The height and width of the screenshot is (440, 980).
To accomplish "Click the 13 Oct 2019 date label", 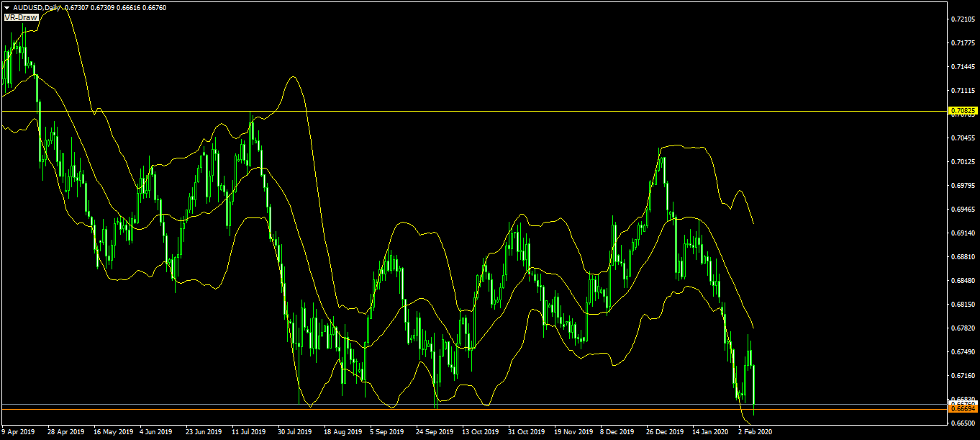I will (x=481, y=432).
